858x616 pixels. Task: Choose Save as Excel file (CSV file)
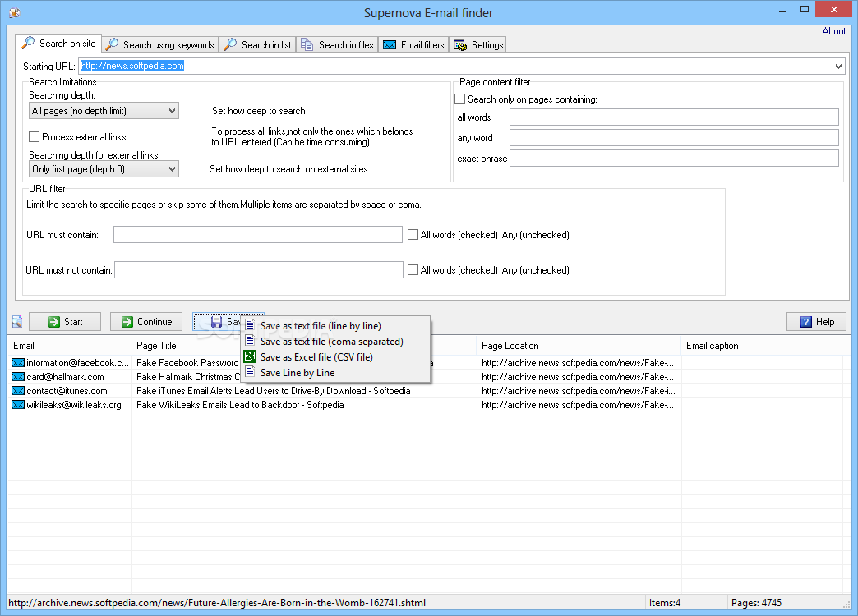click(335, 356)
